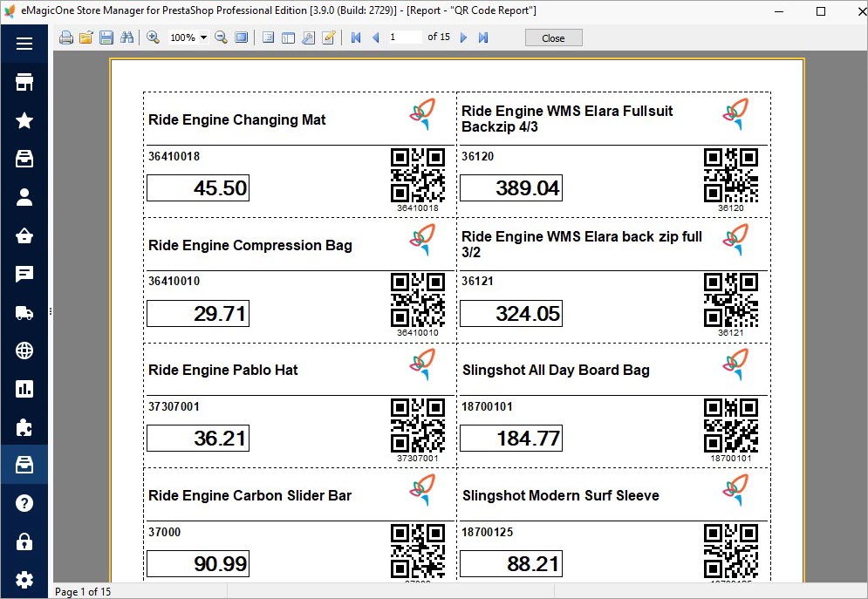
Task: Open a report file with folder icon
Action: click(x=85, y=37)
